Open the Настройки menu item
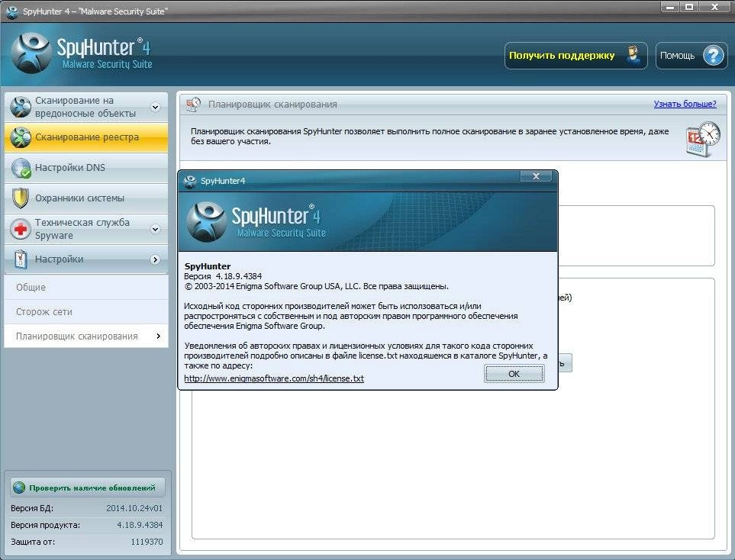The height and width of the screenshot is (560, 735). [x=86, y=259]
